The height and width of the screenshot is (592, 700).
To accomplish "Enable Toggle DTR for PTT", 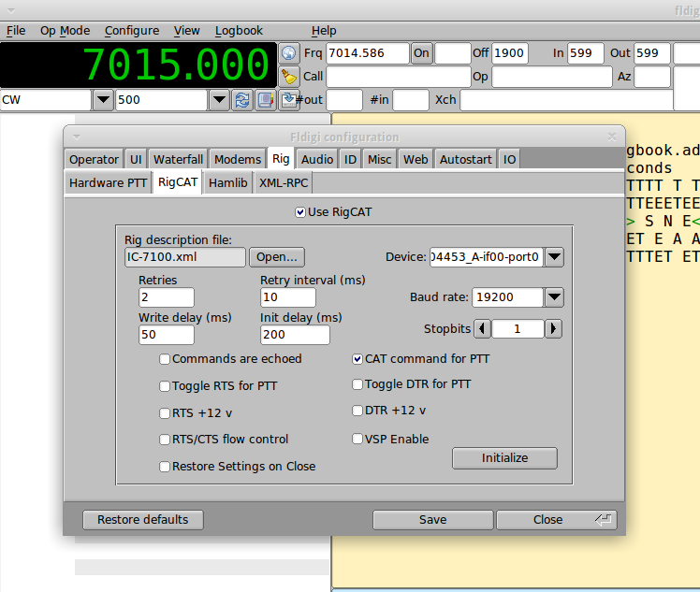I will (357, 384).
